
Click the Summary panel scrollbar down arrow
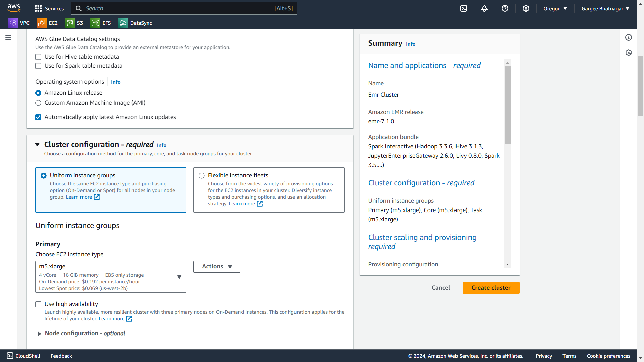[507, 265]
